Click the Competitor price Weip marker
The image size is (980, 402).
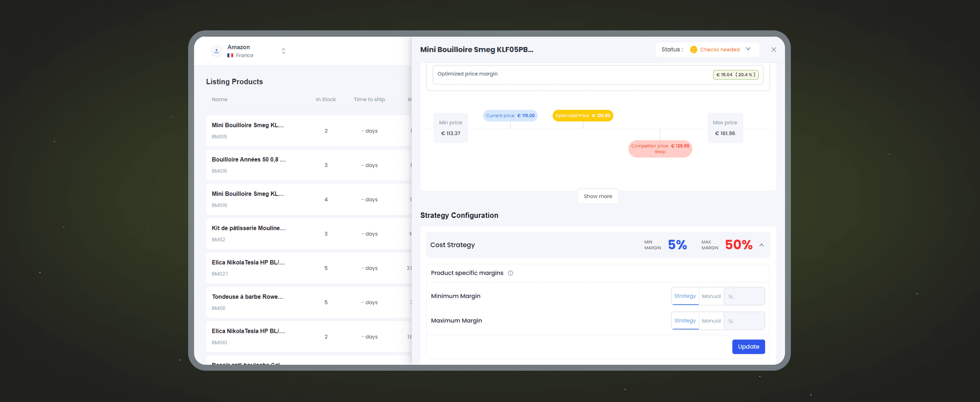[660, 149]
